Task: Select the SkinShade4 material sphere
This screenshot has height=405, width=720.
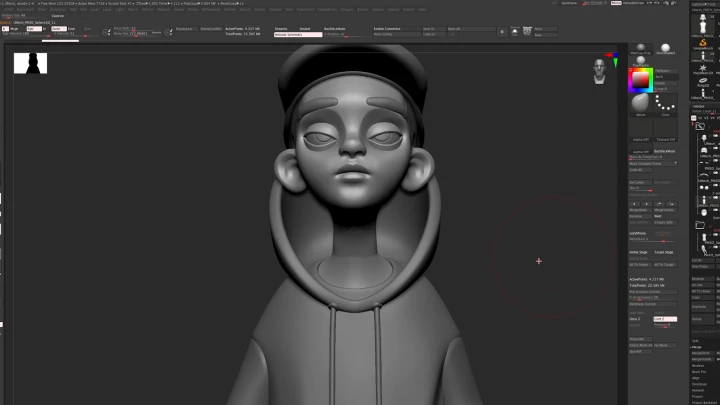Action: [665, 49]
